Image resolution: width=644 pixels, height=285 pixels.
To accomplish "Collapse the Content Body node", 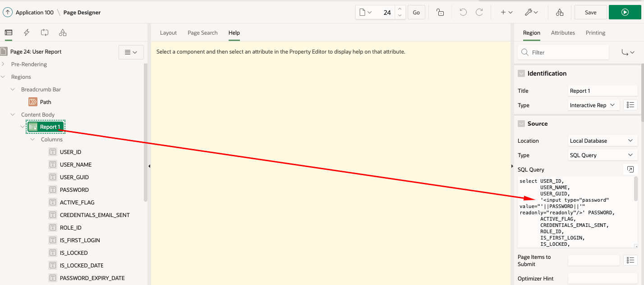I will pyautogui.click(x=13, y=114).
